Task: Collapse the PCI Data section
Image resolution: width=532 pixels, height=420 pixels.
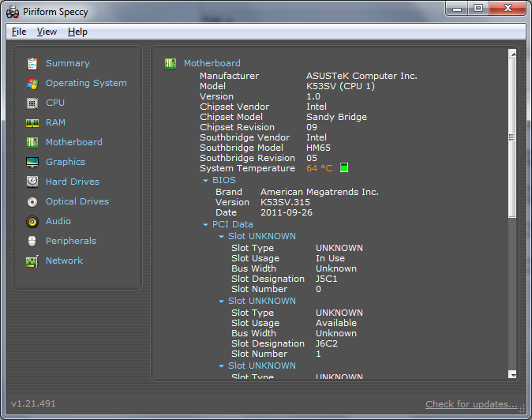Action: click(205, 224)
